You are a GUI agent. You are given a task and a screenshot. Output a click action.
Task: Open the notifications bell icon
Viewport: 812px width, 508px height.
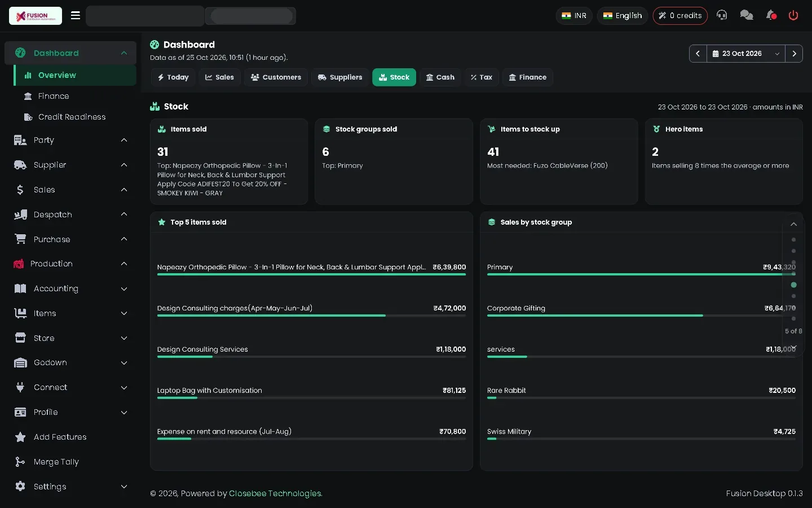tap(771, 15)
